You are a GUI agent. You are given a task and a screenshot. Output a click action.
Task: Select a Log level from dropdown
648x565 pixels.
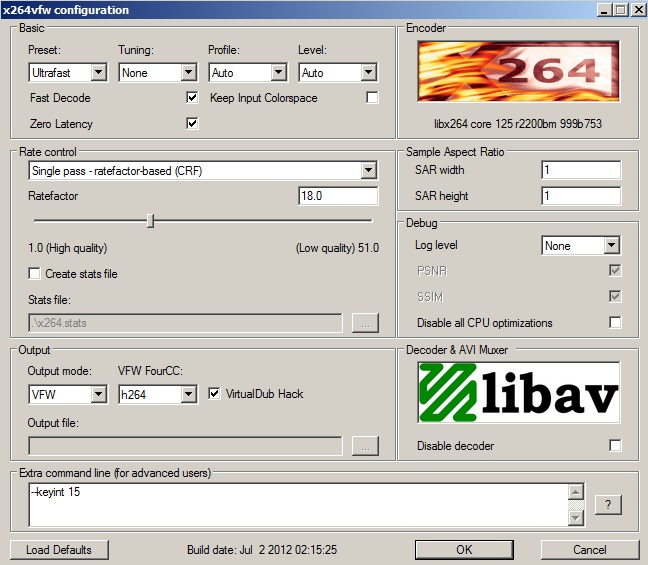581,245
